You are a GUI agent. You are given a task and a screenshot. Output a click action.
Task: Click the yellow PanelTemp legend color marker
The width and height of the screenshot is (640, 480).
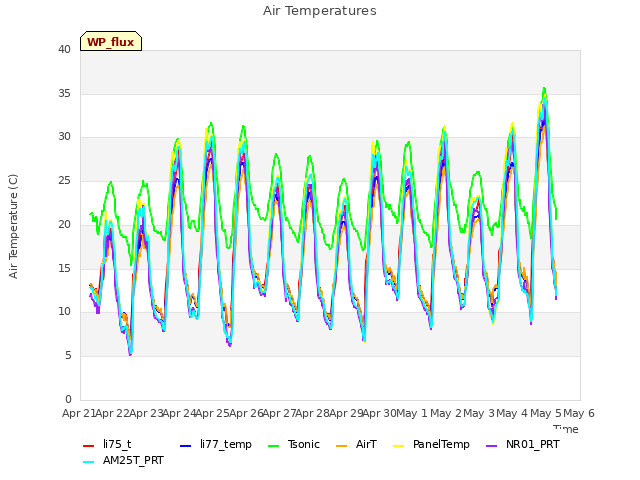click(399, 446)
